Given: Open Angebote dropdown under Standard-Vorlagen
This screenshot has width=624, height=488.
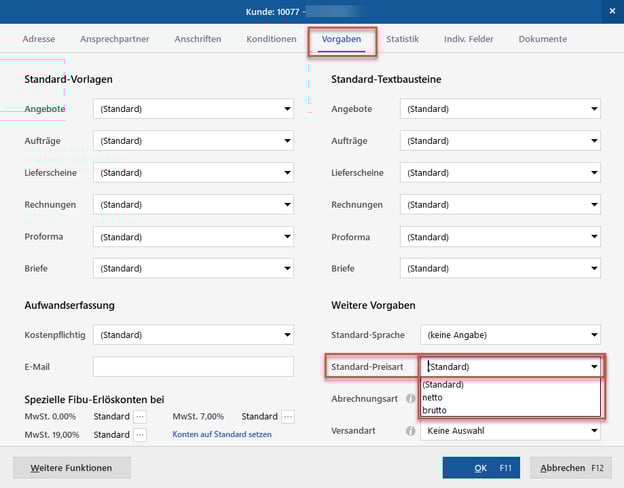Looking at the screenshot, I should pos(193,109).
